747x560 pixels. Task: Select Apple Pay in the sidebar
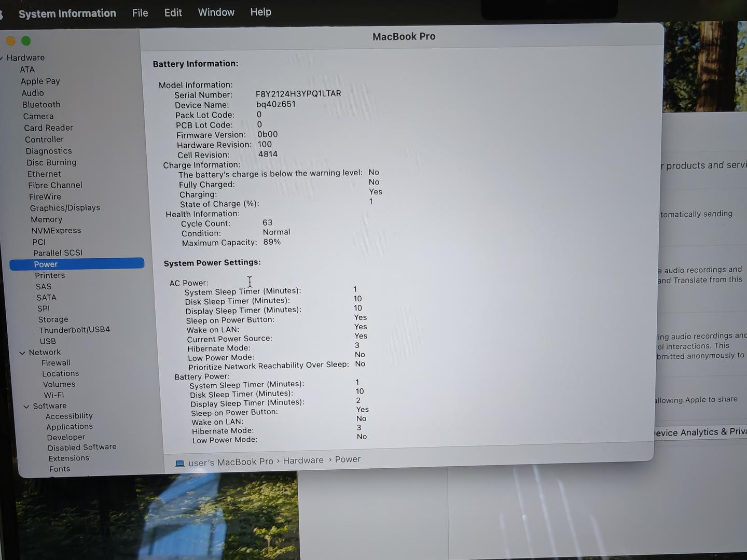40,81
